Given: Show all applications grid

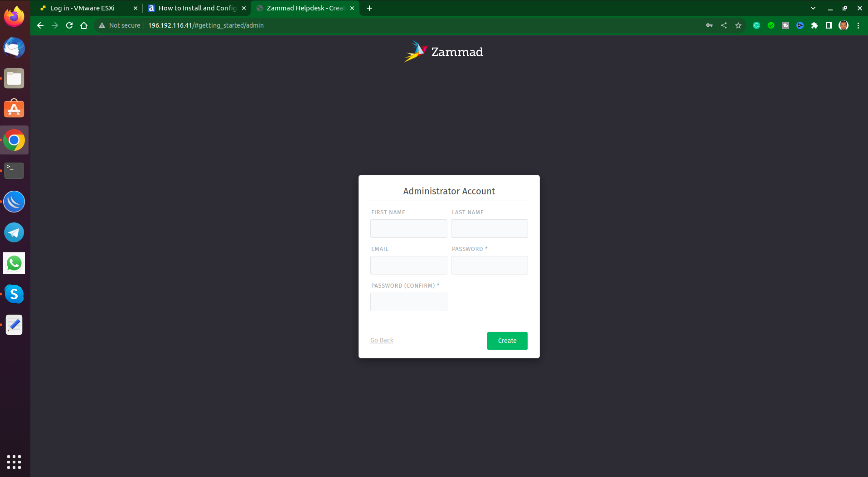Looking at the screenshot, I should [x=14, y=462].
